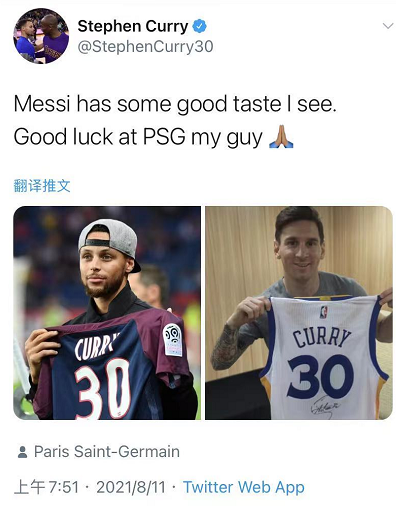The width and height of the screenshot is (396, 506).
Task: Click the tagged person silhouette icon
Action: point(22,452)
